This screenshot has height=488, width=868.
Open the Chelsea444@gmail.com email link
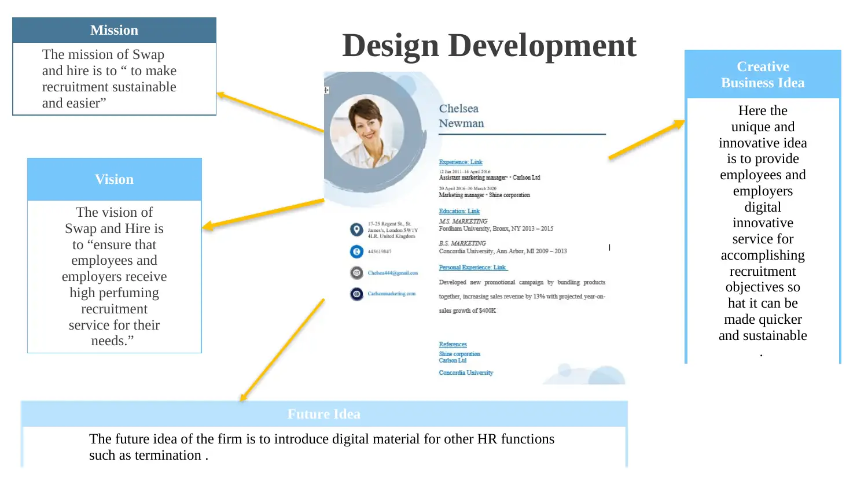pos(393,273)
